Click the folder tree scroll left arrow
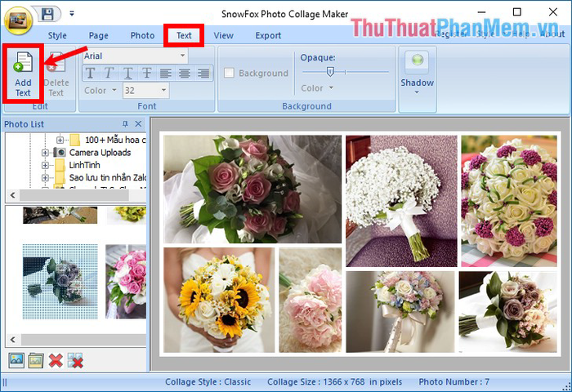Screen dimensions: 572x392 [x=13, y=195]
